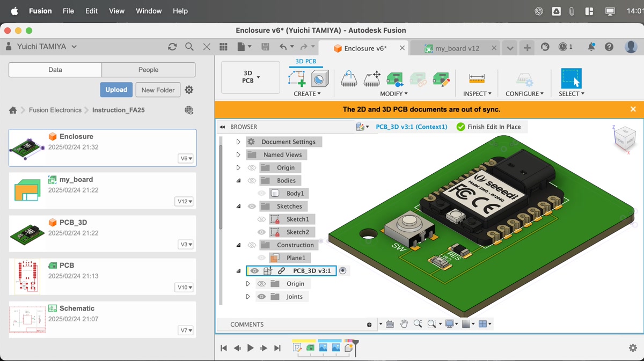Click Finish Edit In Place
The width and height of the screenshot is (644, 361).
click(x=489, y=127)
